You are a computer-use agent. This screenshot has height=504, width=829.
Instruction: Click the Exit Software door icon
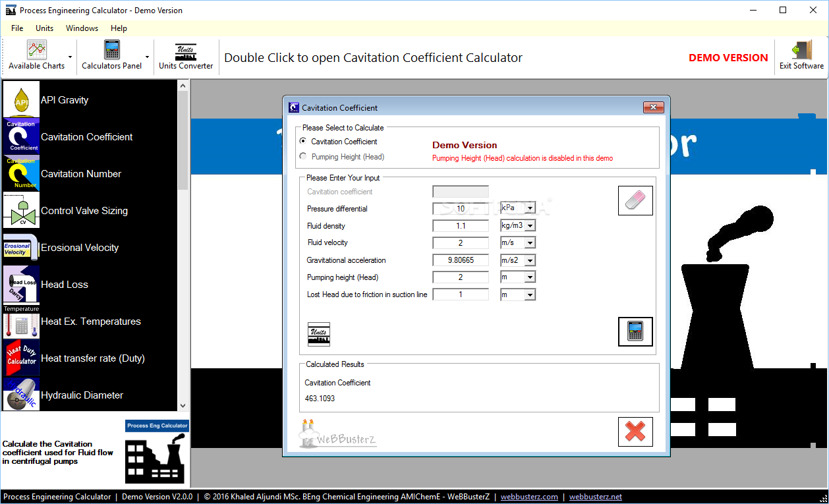pyautogui.click(x=801, y=50)
